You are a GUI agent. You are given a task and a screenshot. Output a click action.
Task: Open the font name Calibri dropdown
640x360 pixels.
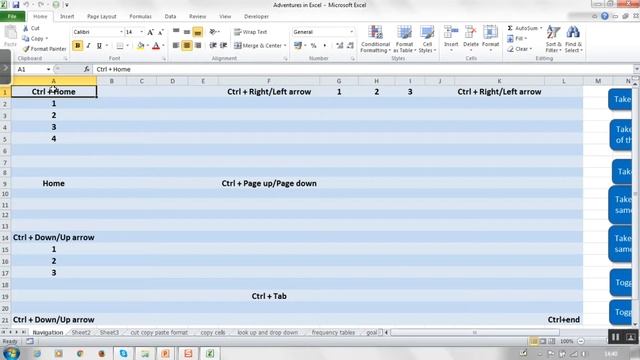click(x=121, y=32)
